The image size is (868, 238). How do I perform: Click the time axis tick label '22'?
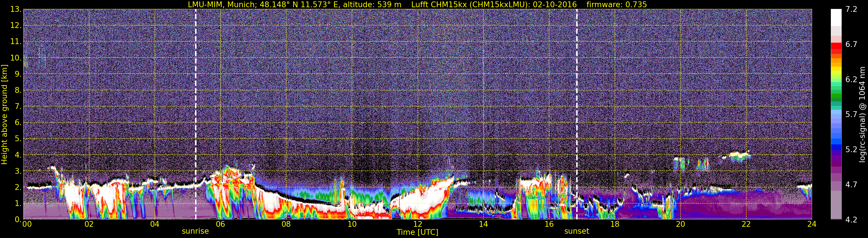coord(746,224)
